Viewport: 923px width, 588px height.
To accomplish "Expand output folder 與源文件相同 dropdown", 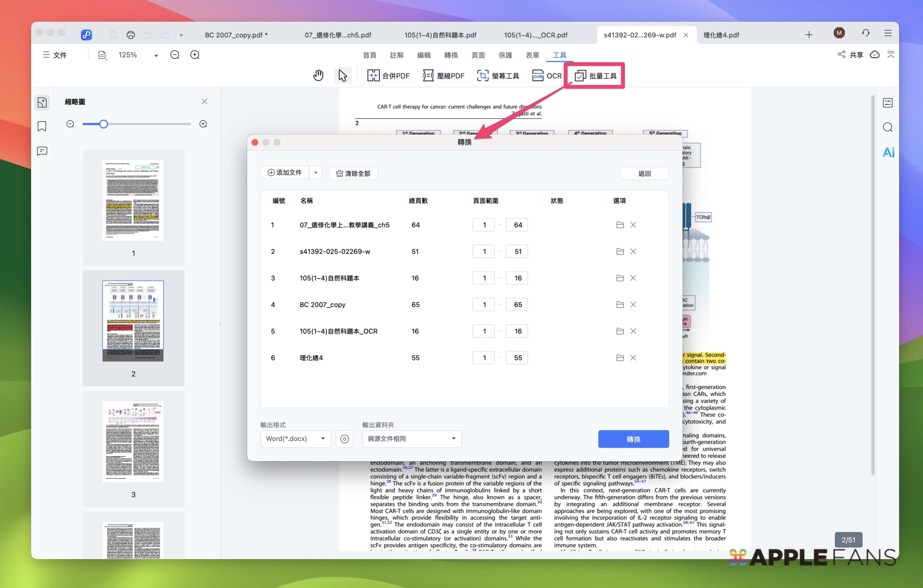I will click(x=412, y=439).
